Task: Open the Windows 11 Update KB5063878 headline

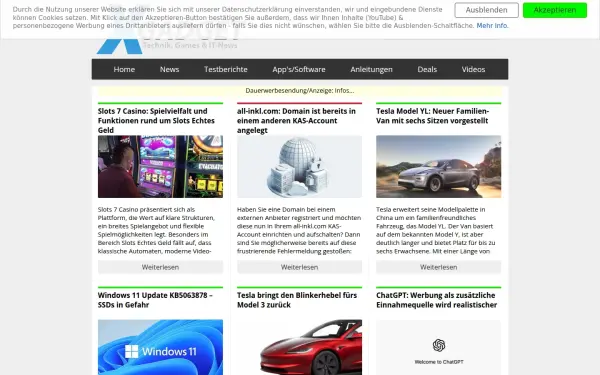Action: (x=155, y=300)
